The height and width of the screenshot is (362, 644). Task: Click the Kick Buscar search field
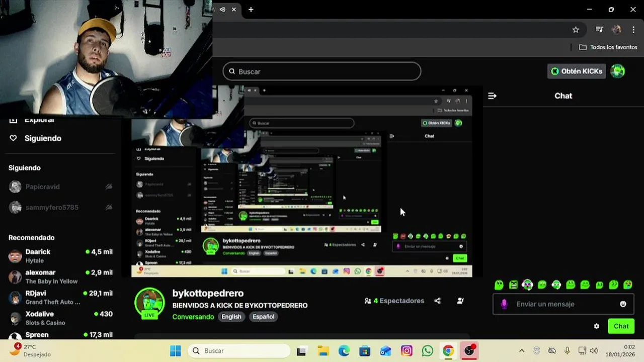click(322, 71)
